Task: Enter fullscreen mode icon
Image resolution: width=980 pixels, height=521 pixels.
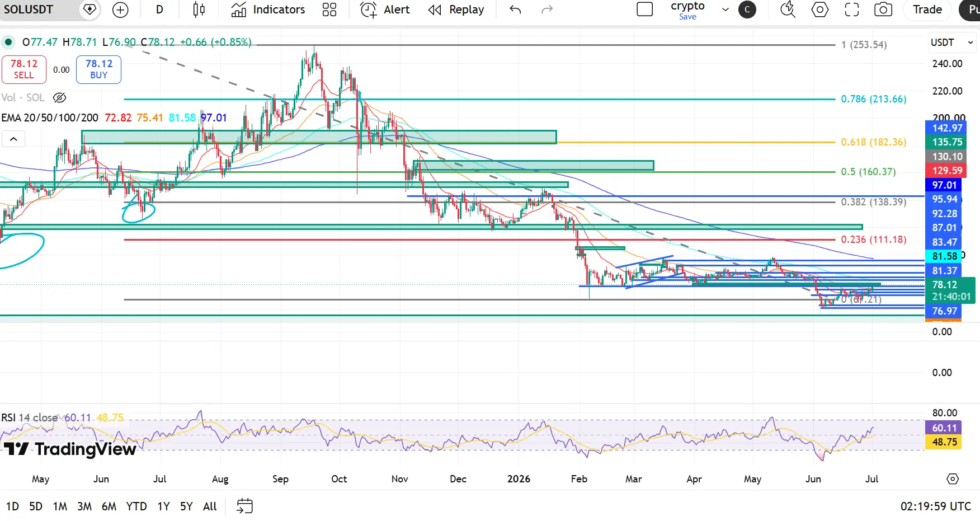Action: [852, 10]
